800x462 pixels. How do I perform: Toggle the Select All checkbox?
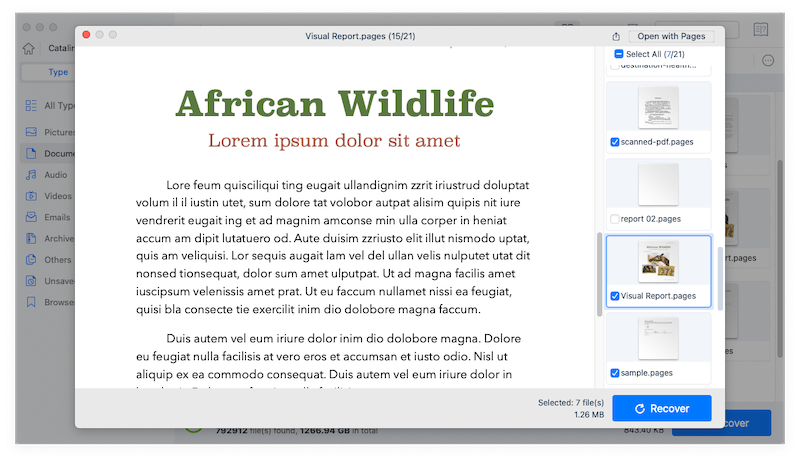(x=618, y=53)
